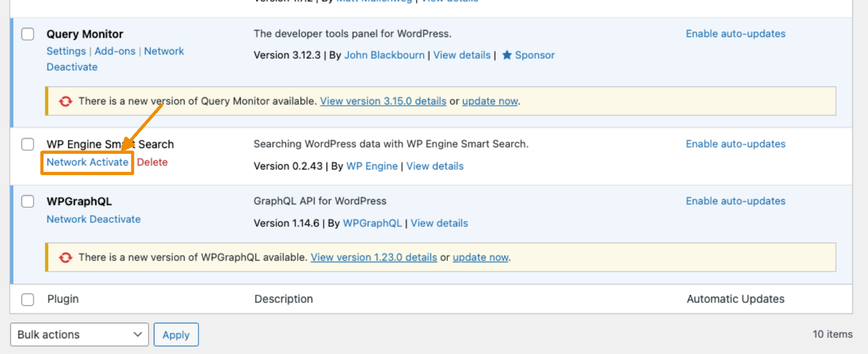Tick the WP Engine Smart Search checkbox

27,144
